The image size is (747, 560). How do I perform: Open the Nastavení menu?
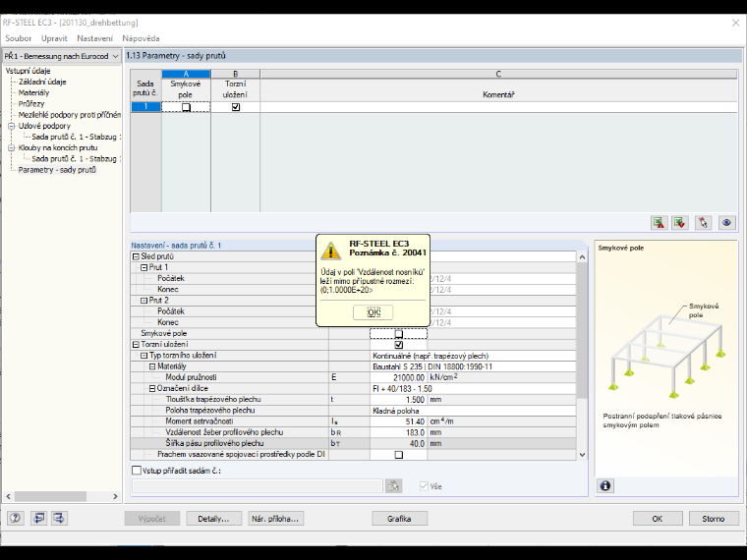[x=94, y=38]
